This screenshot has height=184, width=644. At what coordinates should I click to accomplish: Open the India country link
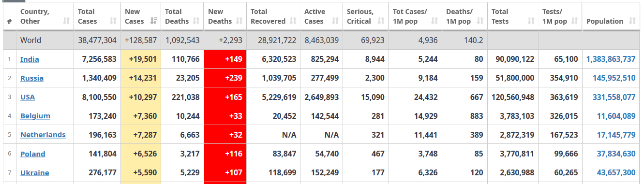click(x=30, y=59)
